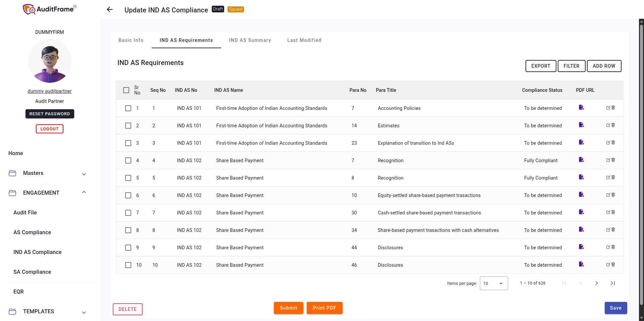
Task: Check the box for row 4 Recognition
Action: 128,160
